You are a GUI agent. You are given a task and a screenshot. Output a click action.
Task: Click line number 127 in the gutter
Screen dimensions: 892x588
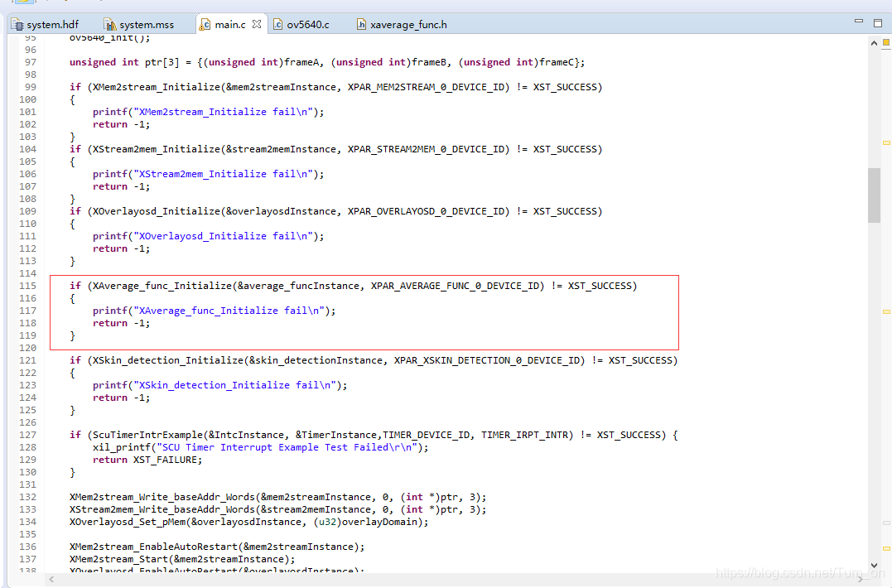[27, 435]
